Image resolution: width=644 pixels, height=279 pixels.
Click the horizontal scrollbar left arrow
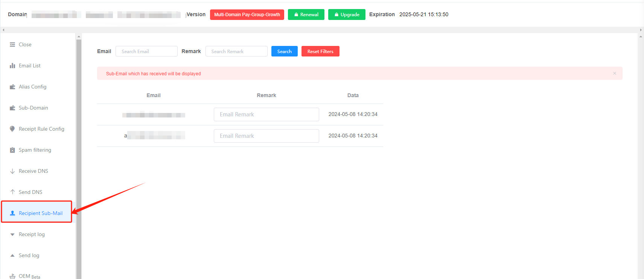click(x=3, y=30)
